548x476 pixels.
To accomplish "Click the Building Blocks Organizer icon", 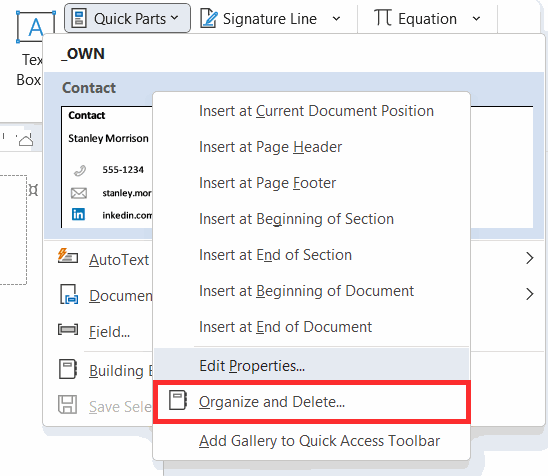I will (68, 369).
